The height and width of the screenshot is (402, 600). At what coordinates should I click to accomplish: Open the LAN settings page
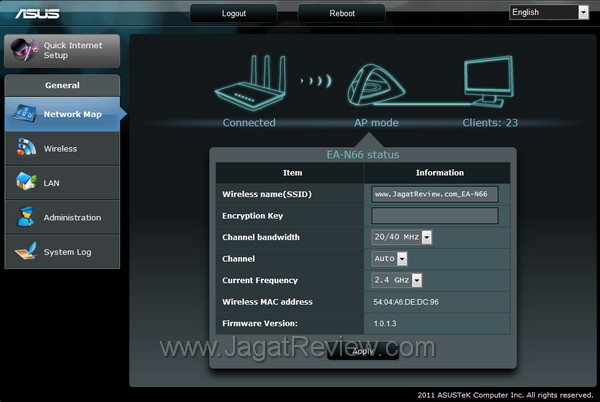pos(62,183)
